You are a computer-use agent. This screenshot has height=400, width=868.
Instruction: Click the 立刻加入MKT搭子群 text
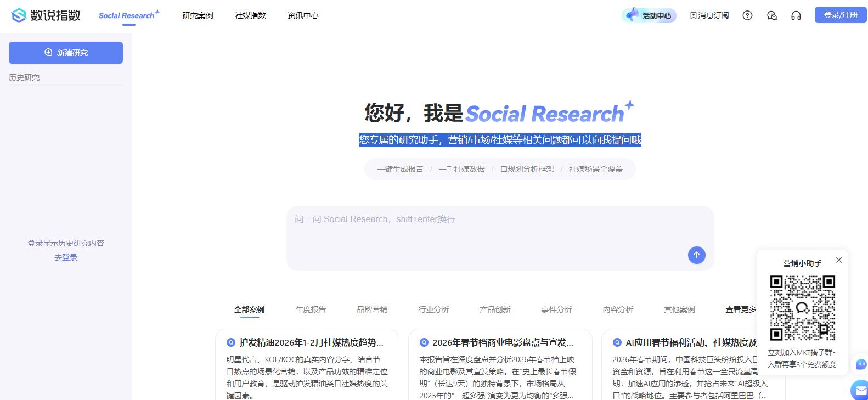coord(802,353)
